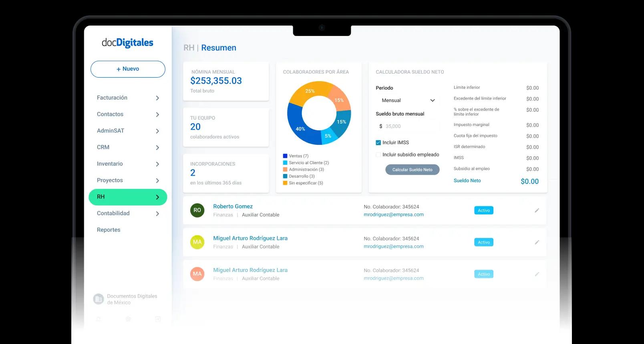Image resolution: width=644 pixels, height=344 pixels.
Task: Open the Periodo Mensual dropdown
Action: click(x=407, y=100)
